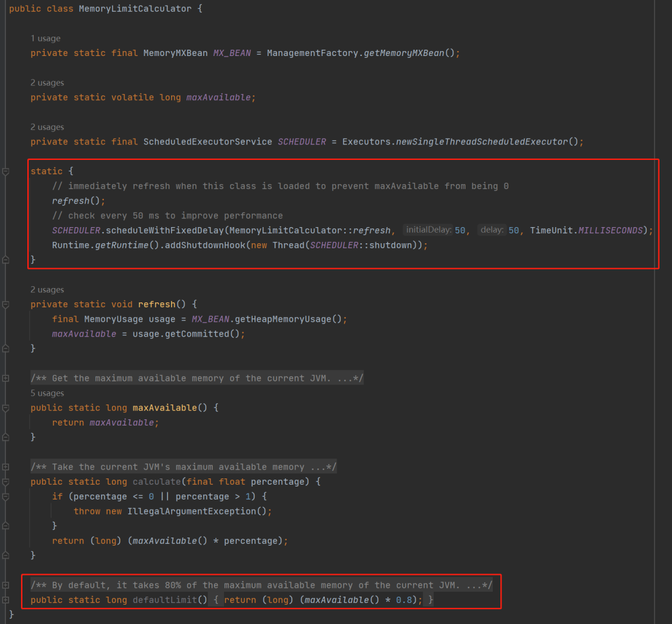Click the ScheduledExecutorService type name

click(x=207, y=142)
